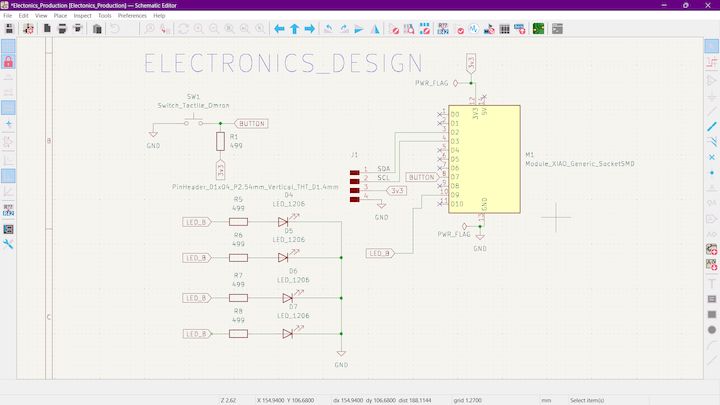Select the No-Connect flag tool

(x=712, y=157)
